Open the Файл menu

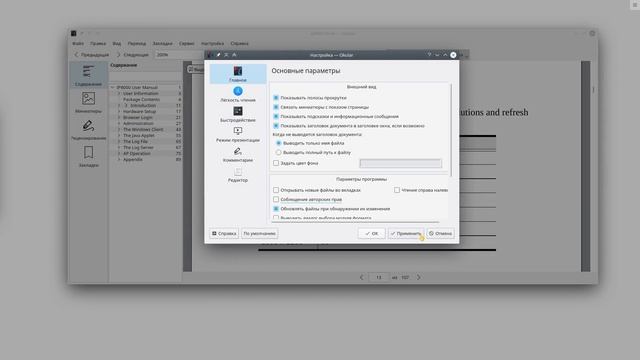point(78,43)
